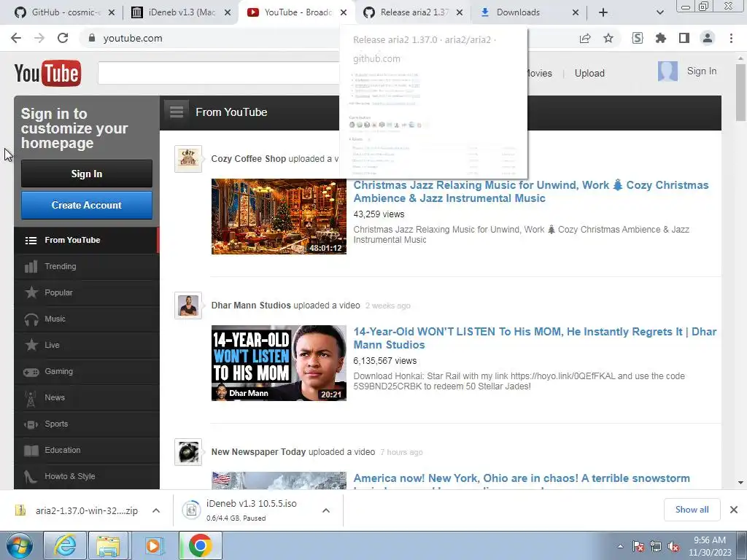Click Show all downloads button
The image size is (747, 560).
click(692, 510)
